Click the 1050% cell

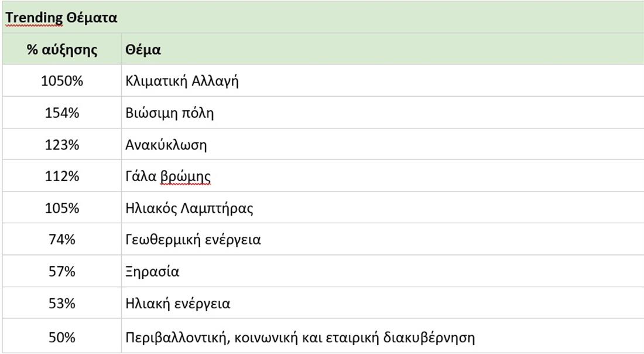61,81
